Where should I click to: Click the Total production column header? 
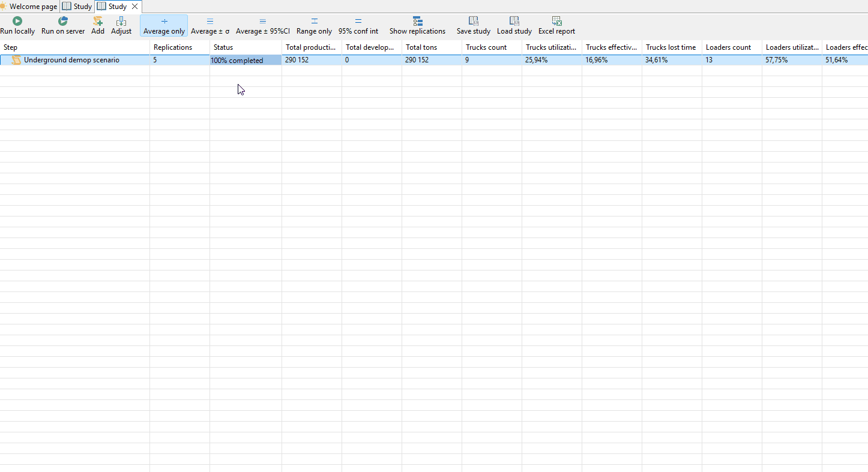click(x=312, y=47)
